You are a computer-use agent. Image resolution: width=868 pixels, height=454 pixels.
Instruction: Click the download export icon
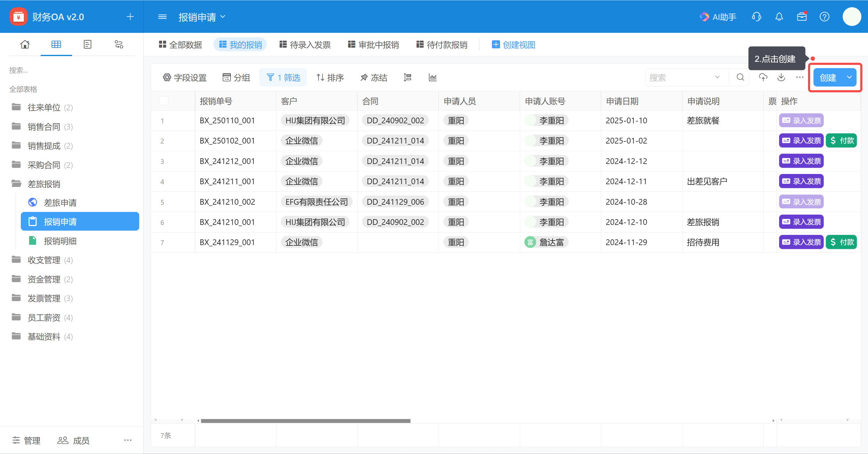(781, 77)
